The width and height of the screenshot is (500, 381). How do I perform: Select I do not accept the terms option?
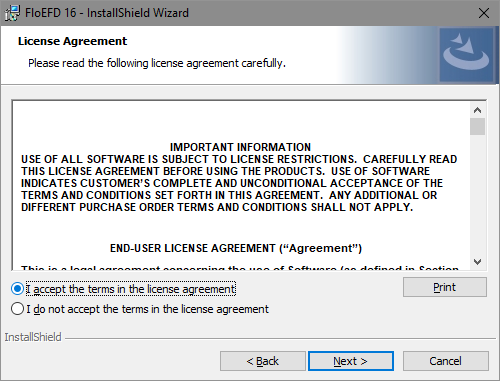click(17, 309)
